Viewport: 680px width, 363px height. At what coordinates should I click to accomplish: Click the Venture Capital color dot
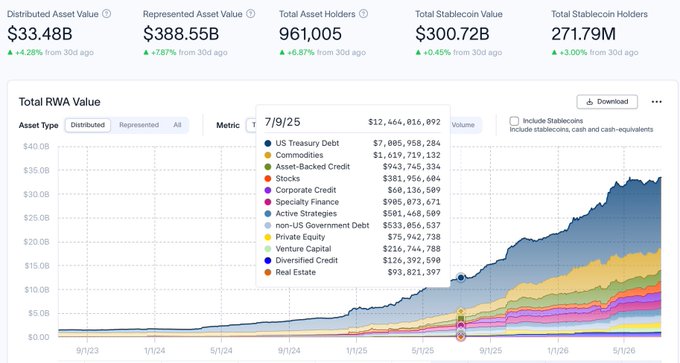[268, 249]
